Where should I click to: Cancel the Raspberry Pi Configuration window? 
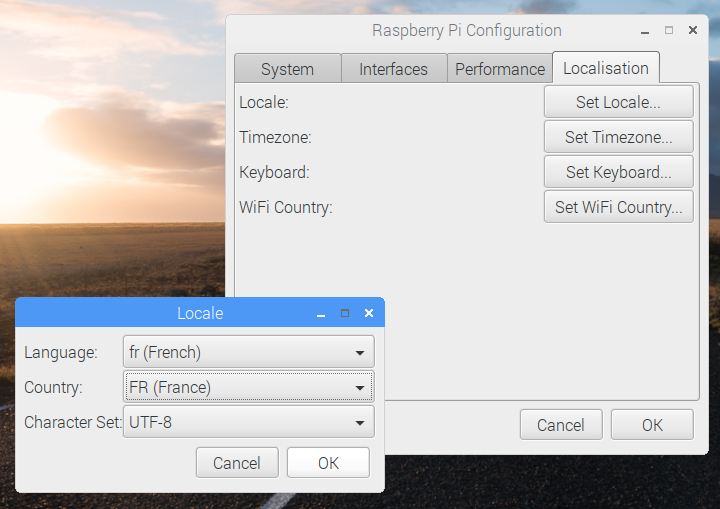561,424
